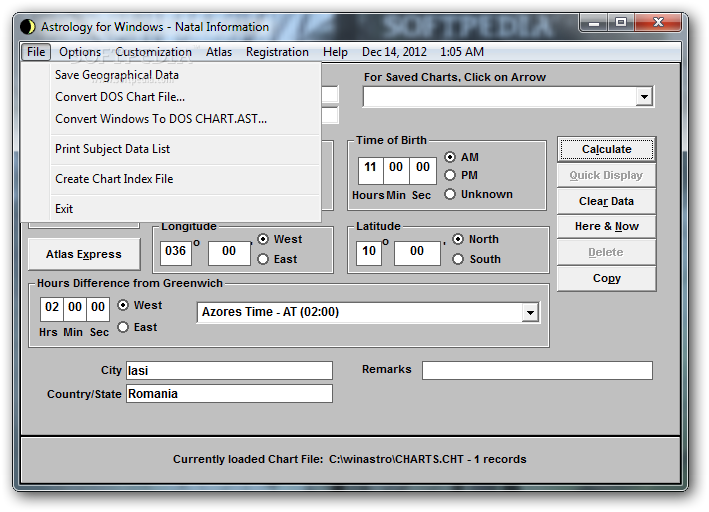Image resolution: width=709 pixels, height=512 pixels.
Task: Click the Delete button
Action: click(606, 252)
